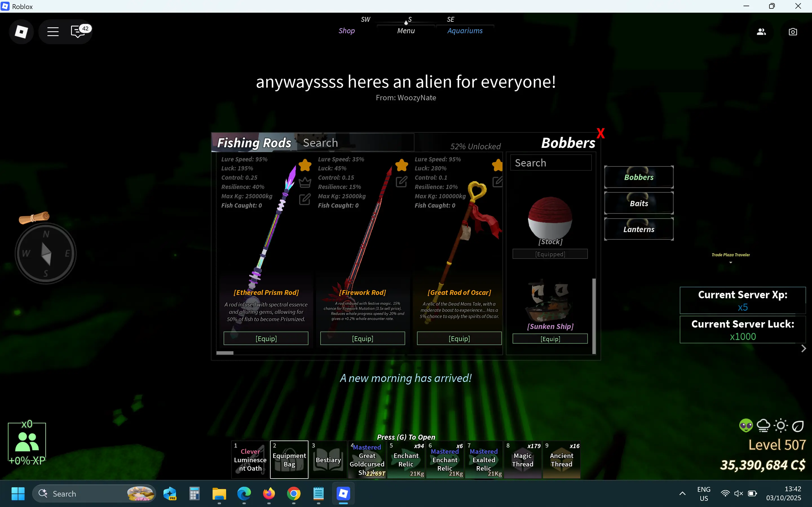Screen dimensions: 812x507
Task: Click the screenshot camera icon
Action: click(x=793, y=32)
